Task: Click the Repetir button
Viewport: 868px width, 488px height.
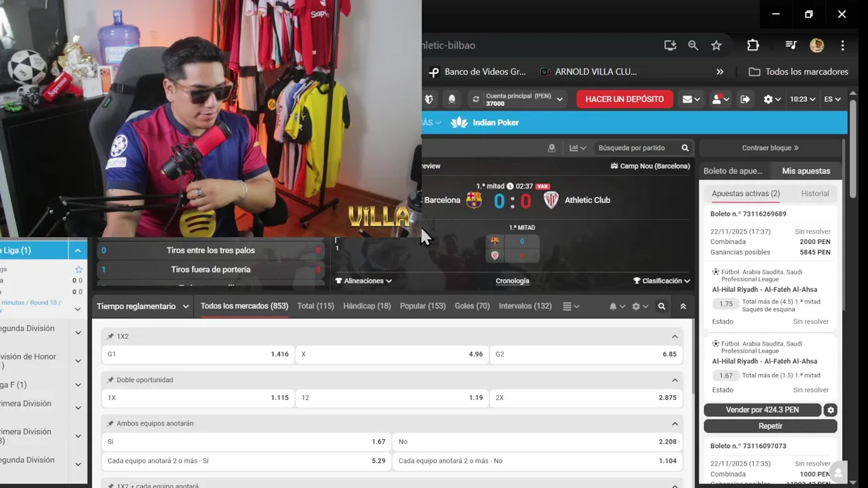Action: coord(770,426)
